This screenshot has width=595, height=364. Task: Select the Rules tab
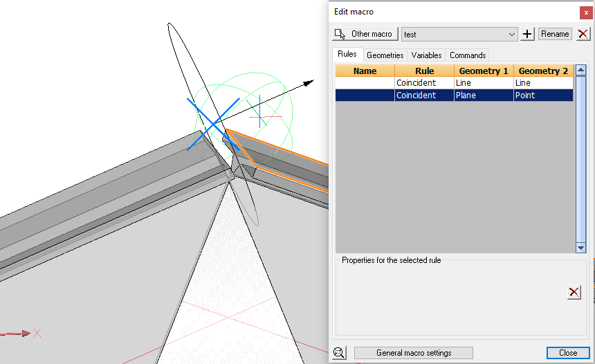click(347, 54)
